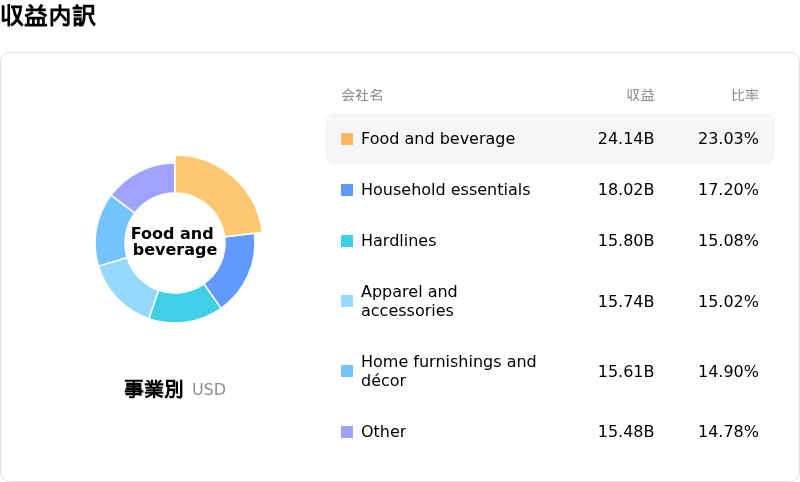Click the orange Food and beverage legend swatch
Viewport: 800px width, 482px height.
347,139
